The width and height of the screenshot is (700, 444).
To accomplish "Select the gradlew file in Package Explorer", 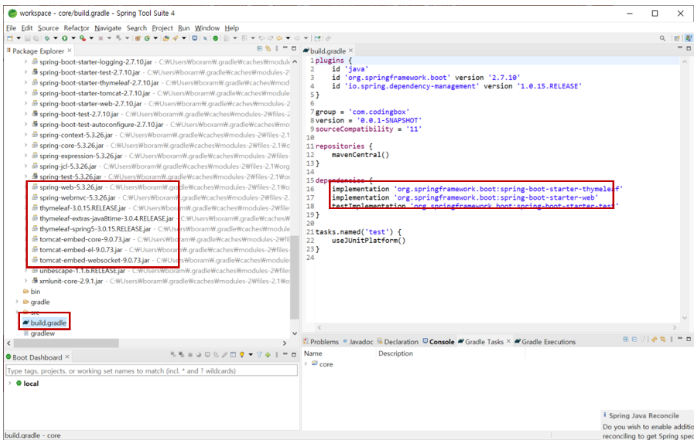I will [39, 333].
